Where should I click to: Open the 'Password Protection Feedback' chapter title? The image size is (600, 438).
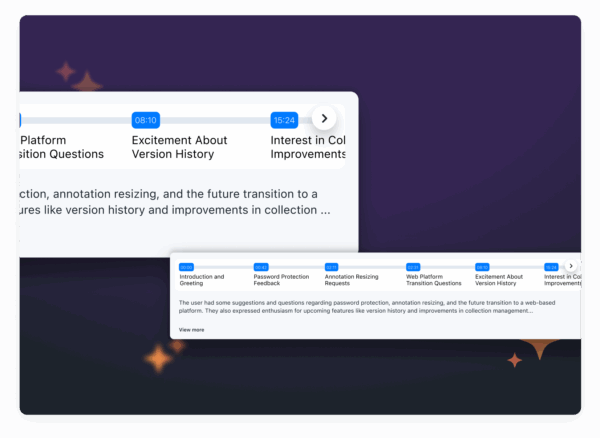point(282,280)
